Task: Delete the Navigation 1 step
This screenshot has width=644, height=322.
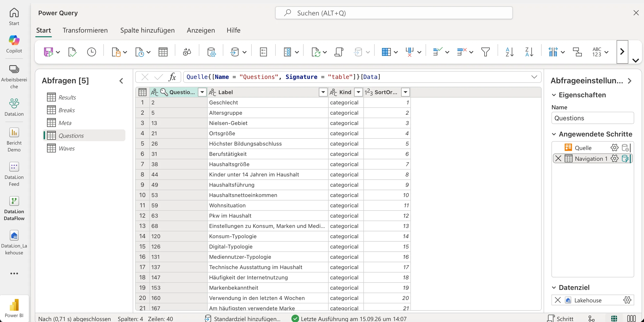Action: point(558,158)
